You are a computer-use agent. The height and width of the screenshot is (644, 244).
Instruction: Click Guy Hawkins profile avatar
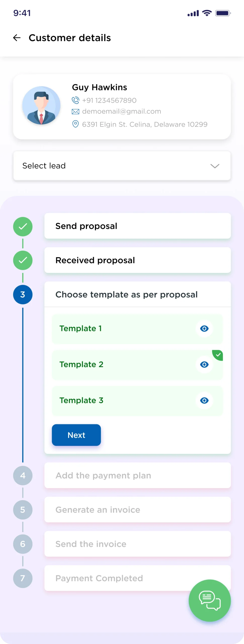tap(41, 105)
